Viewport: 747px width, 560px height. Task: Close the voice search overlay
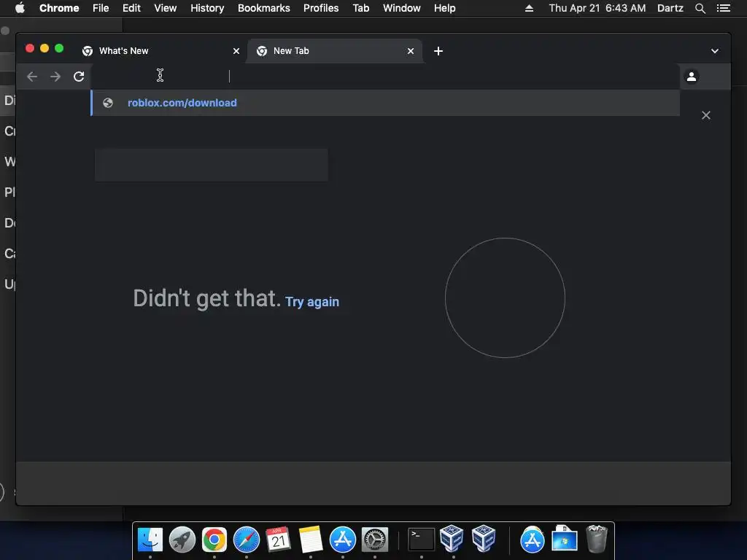pos(705,115)
